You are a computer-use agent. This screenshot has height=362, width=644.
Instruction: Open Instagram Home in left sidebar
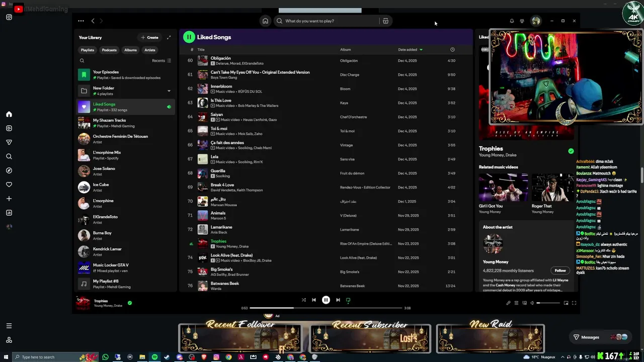click(x=9, y=114)
